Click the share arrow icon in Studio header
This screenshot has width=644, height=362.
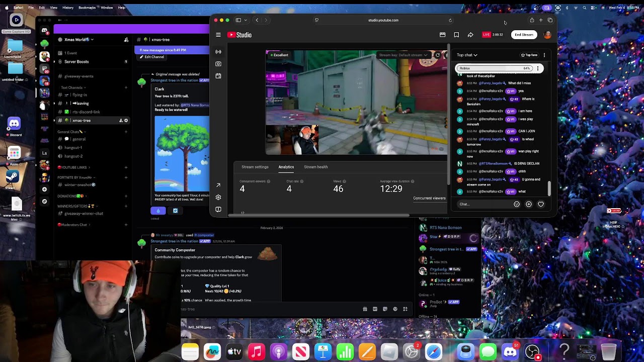tap(470, 35)
